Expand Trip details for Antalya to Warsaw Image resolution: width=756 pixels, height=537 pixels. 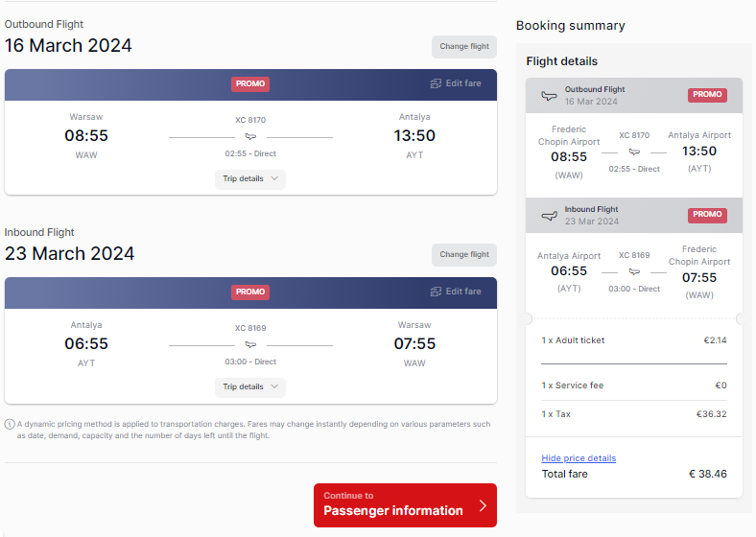click(250, 387)
